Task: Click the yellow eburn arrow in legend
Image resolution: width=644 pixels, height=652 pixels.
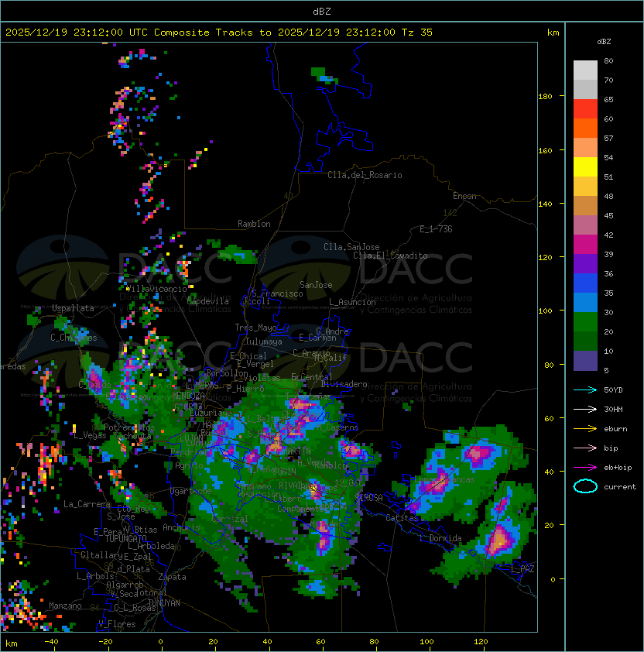Action: pyautogui.click(x=585, y=429)
